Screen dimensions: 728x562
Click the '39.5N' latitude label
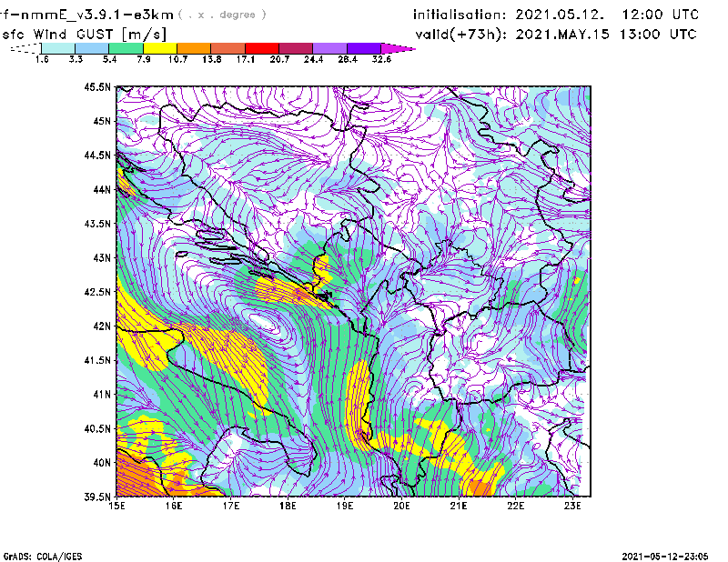tap(97, 497)
